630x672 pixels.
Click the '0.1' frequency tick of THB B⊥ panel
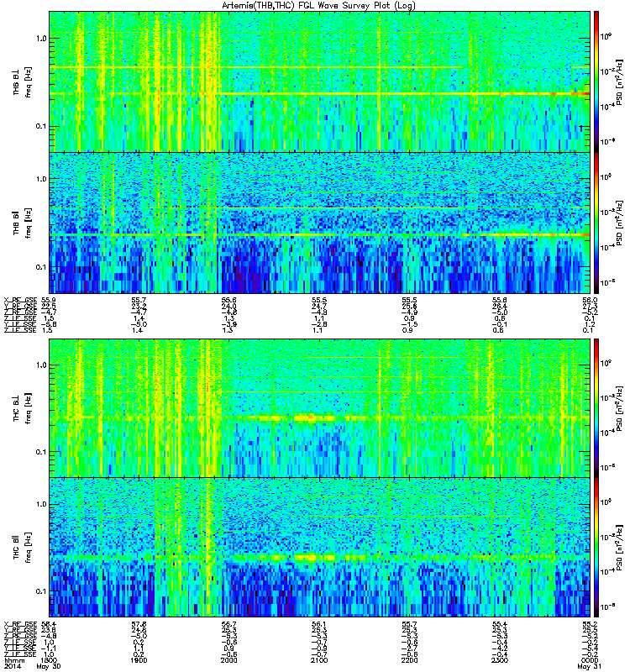41,127
